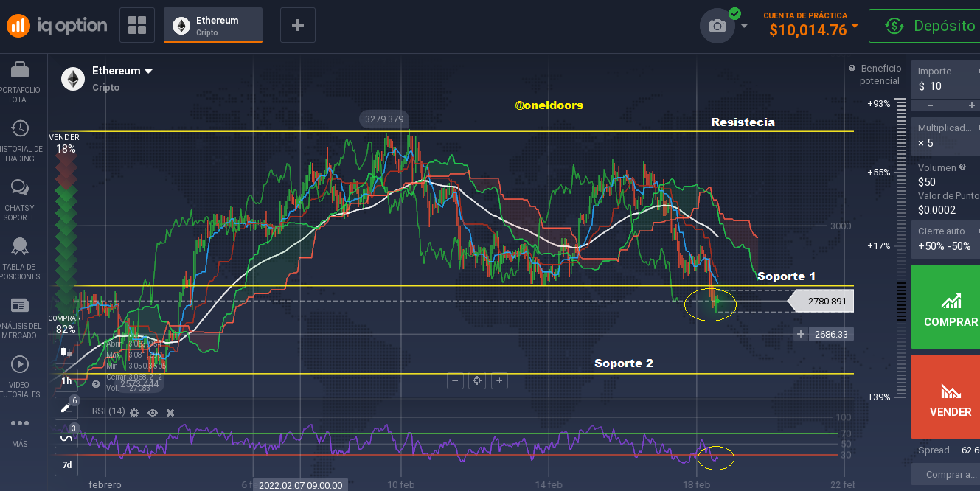Click the 2573.444 price tooltip
The width and height of the screenshot is (980, 491).
coord(139,383)
